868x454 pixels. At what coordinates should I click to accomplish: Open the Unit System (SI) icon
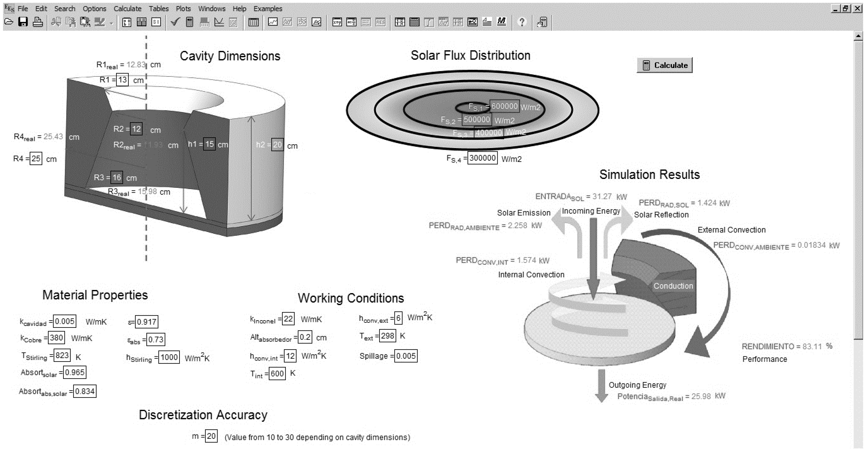(156, 22)
